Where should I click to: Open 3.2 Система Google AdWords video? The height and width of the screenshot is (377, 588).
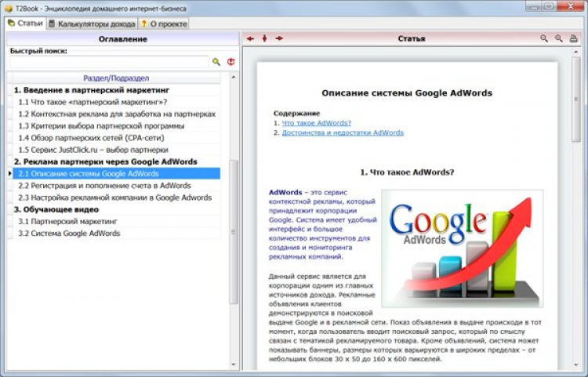coord(116,234)
